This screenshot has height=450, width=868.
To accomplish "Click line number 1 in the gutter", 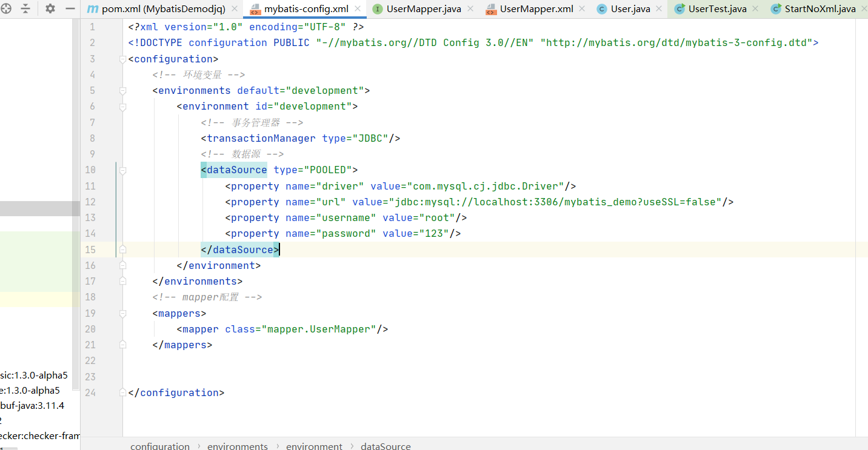I will (x=92, y=27).
